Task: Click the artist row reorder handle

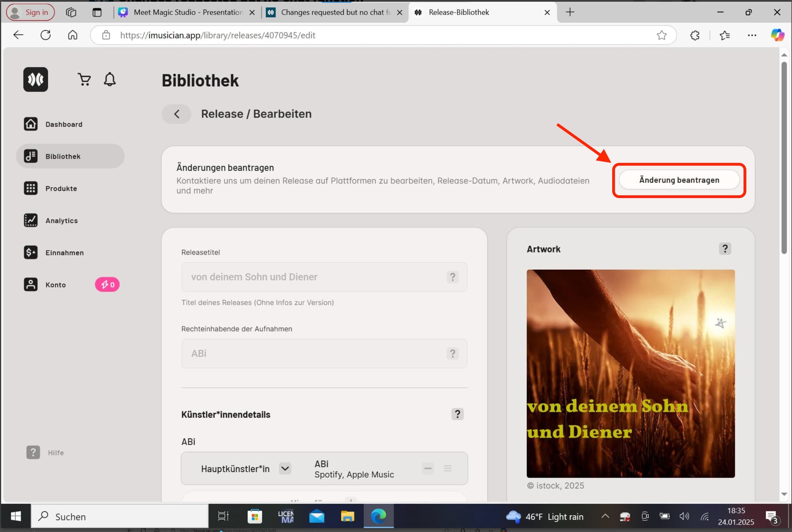Action: 448,468
